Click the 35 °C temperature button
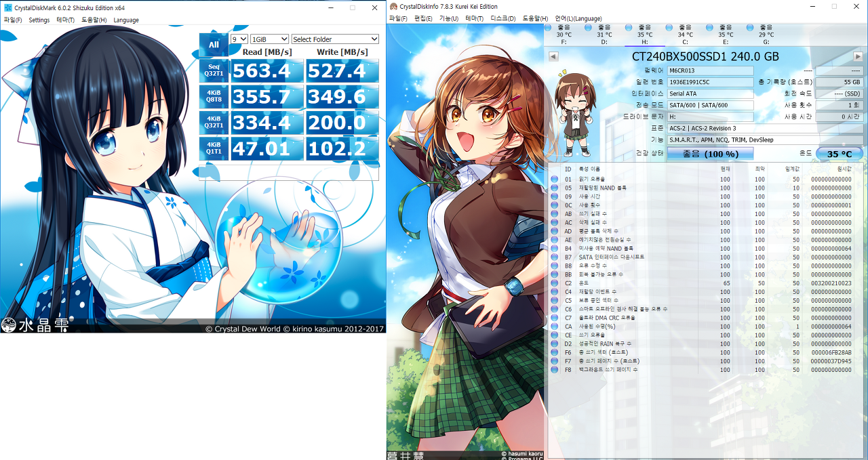Screen dimensions: 868x460 click(839, 154)
